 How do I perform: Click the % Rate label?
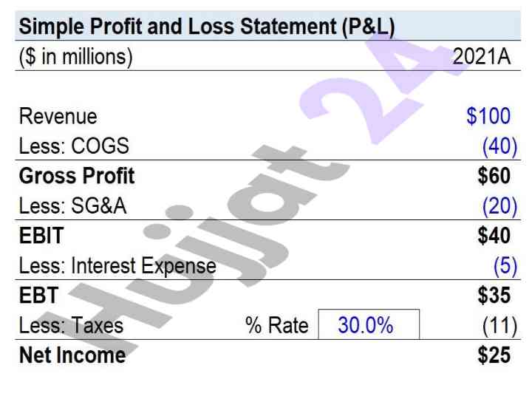click(x=277, y=325)
